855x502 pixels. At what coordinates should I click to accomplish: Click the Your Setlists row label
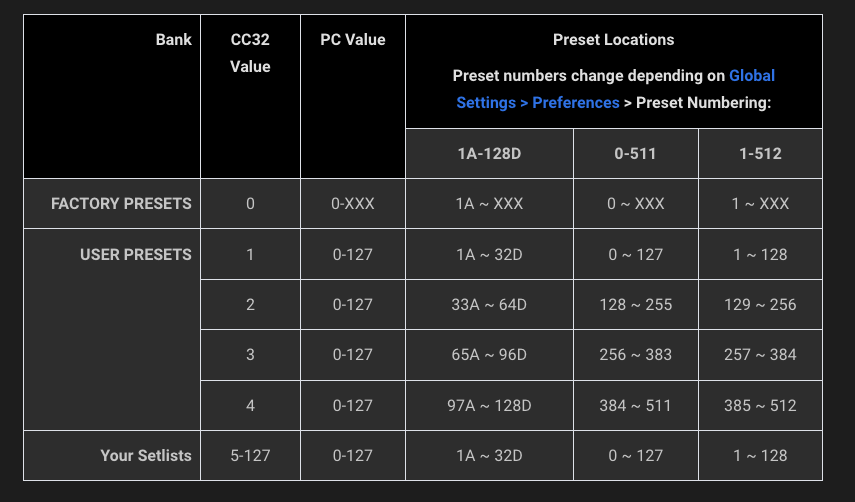(x=145, y=456)
